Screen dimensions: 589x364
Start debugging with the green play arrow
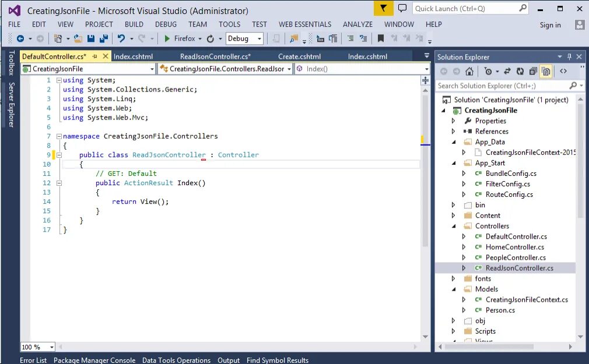coord(167,38)
